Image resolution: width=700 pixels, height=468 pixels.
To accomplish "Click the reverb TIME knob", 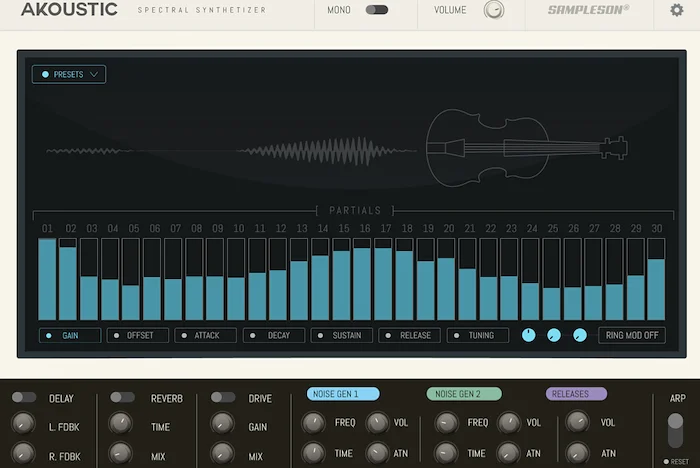I will tap(121, 423).
